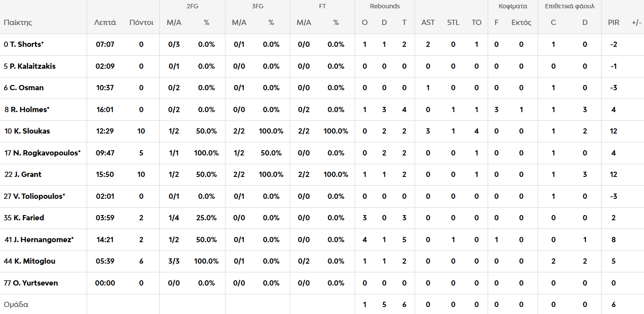The height and width of the screenshot is (314, 644).
Task: Select J. Grant from the roster
Action: pyautogui.click(x=28, y=175)
